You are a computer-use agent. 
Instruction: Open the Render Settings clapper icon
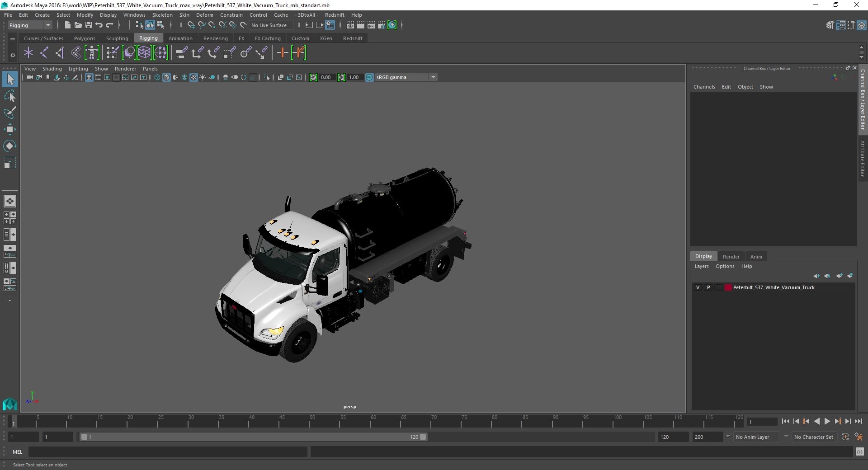click(382, 25)
